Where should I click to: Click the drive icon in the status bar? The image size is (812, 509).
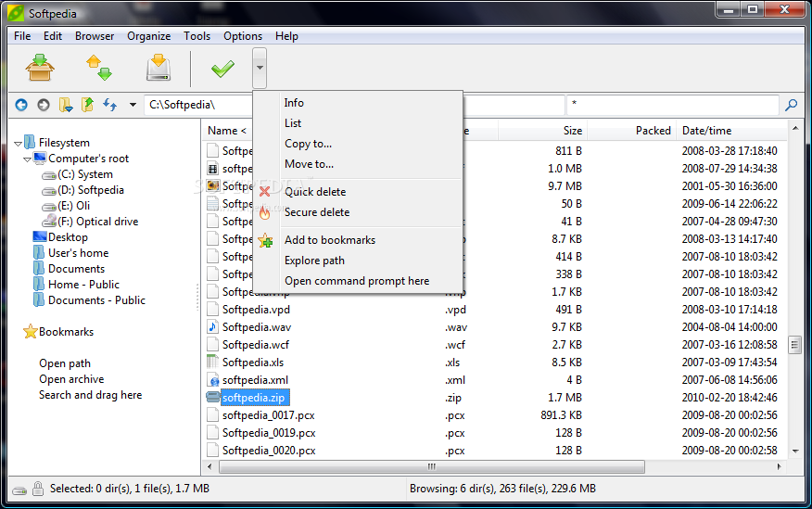tap(19, 490)
